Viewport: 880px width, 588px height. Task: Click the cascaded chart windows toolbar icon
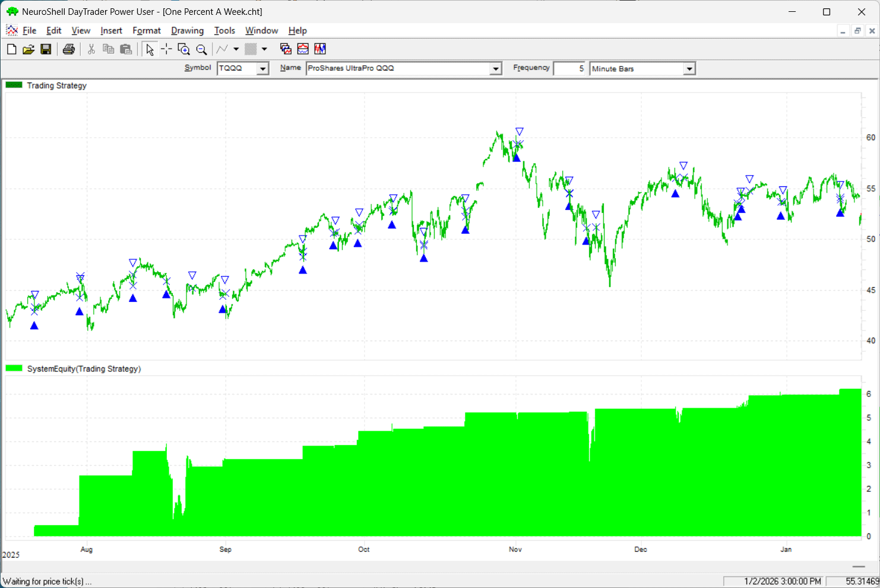point(286,49)
